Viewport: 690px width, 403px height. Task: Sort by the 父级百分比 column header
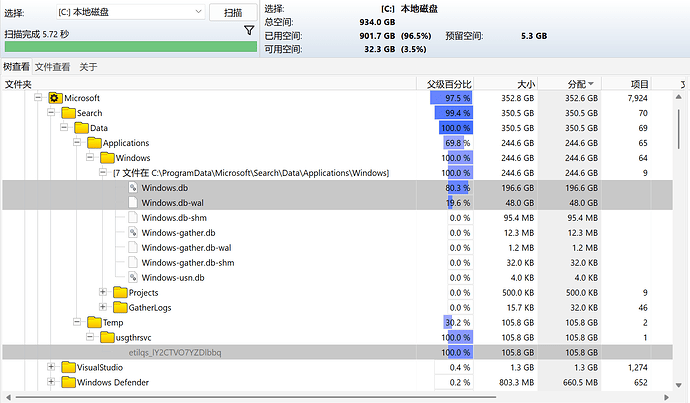click(x=445, y=84)
